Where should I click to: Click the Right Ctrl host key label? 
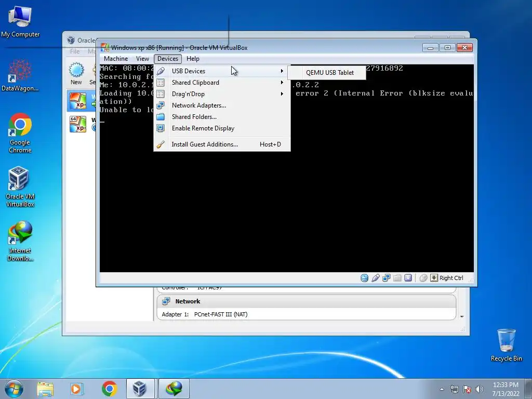point(451,278)
